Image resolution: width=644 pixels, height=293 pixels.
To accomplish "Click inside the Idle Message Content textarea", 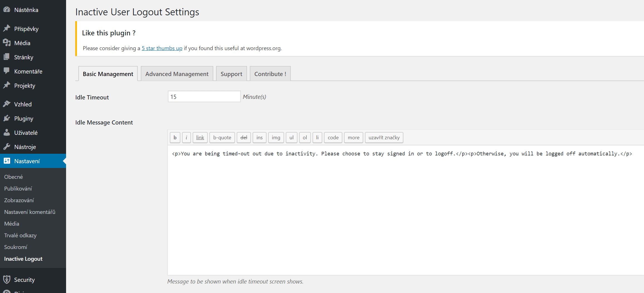I will click(406, 210).
